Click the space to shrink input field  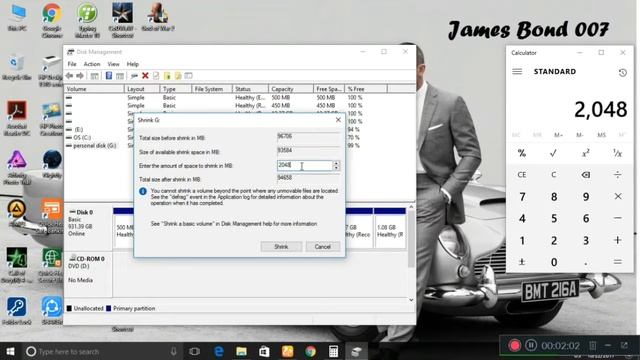coord(304,165)
